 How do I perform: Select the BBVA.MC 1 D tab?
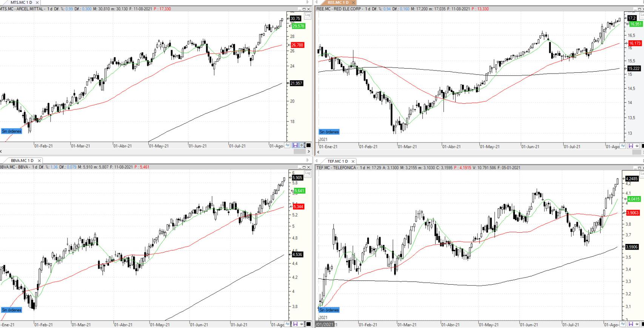pyautogui.click(x=22, y=161)
